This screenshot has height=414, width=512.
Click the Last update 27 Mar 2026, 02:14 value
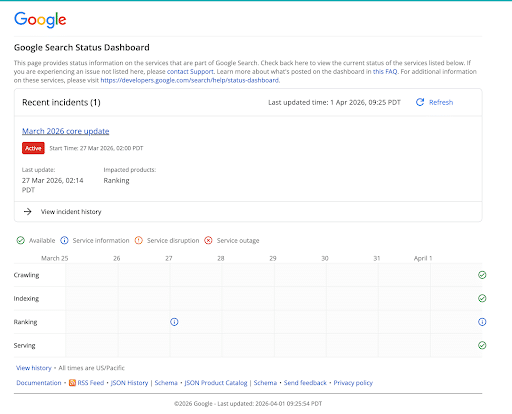coord(53,185)
